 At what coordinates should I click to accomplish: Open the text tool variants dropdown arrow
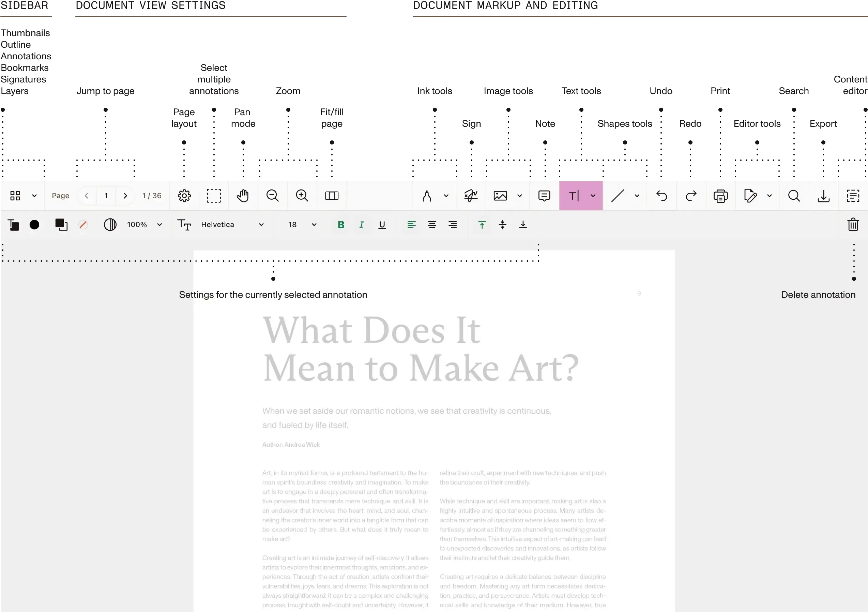(593, 196)
